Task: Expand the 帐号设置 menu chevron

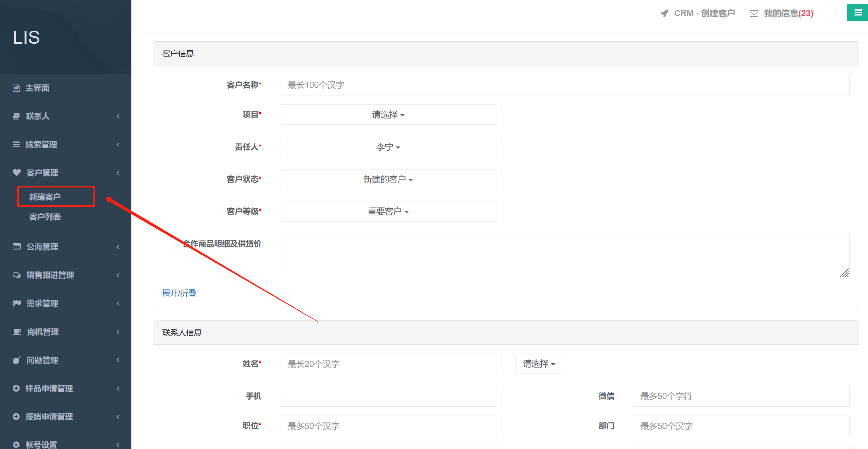Action: coord(118,445)
